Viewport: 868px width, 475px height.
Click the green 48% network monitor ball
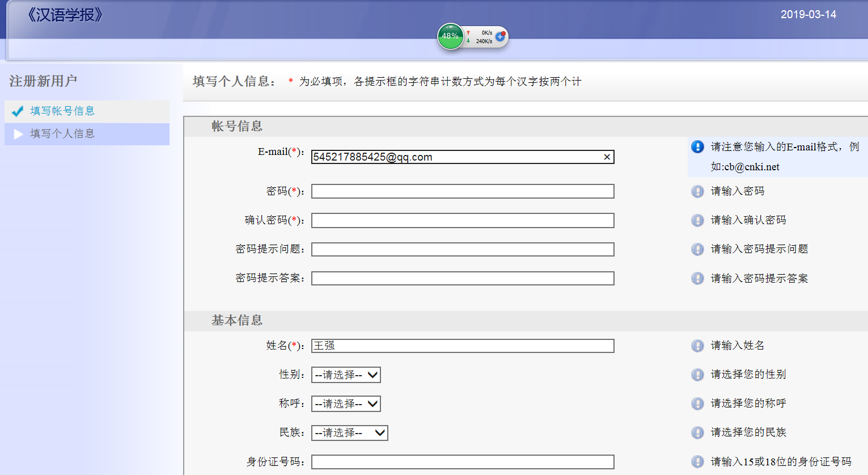[450, 36]
